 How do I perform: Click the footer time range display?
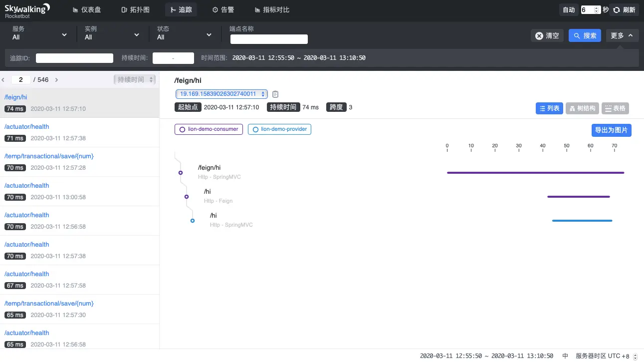pyautogui.click(x=486, y=356)
